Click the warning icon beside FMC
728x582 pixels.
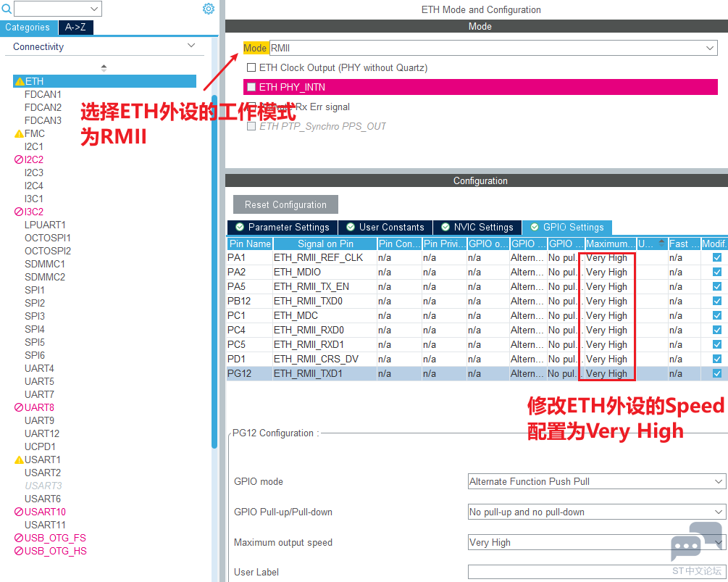(x=19, y=134)
